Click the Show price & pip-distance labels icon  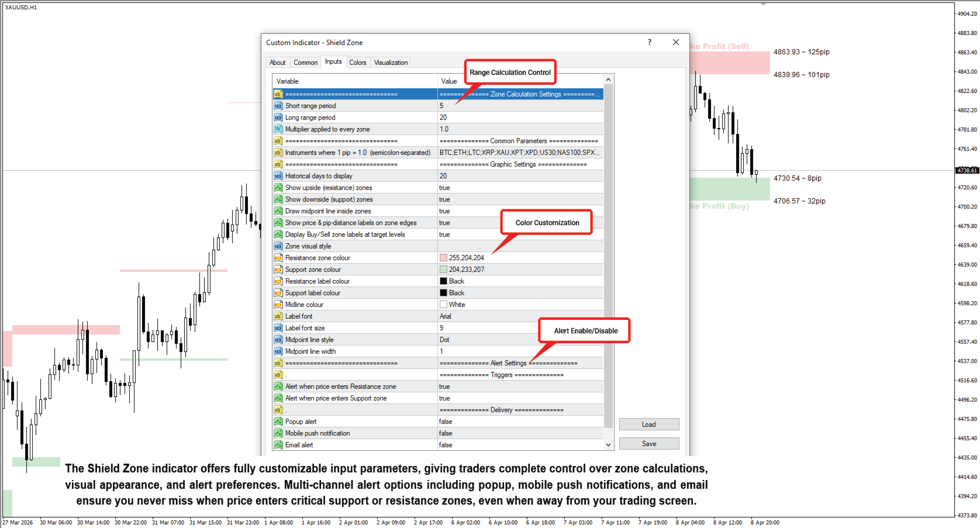(x=278, y=223)
